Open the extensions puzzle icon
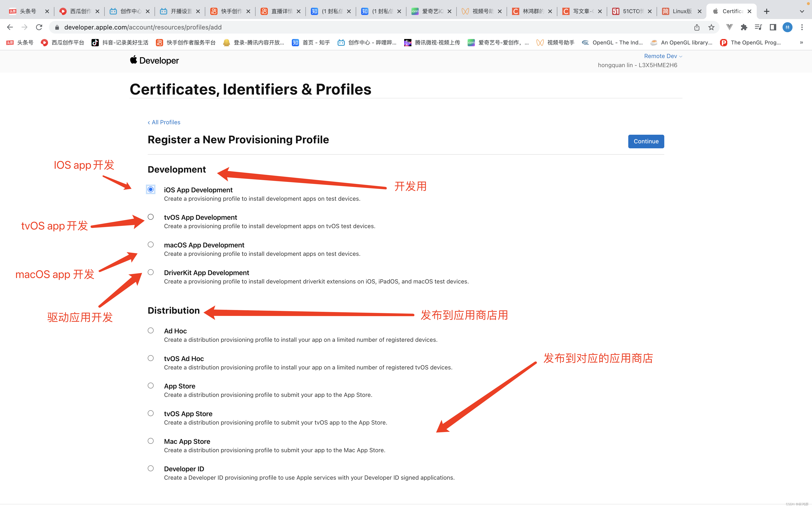Screen dimensions: 812x508 [x=744, y=27]
